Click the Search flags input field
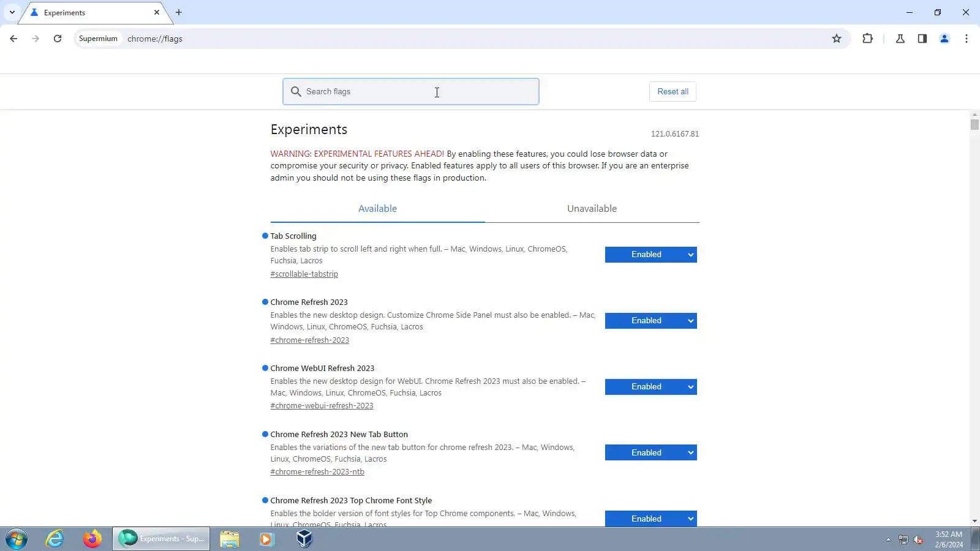Image resolution: width=980 pixels, height=551 pixels. click(411, 91)
